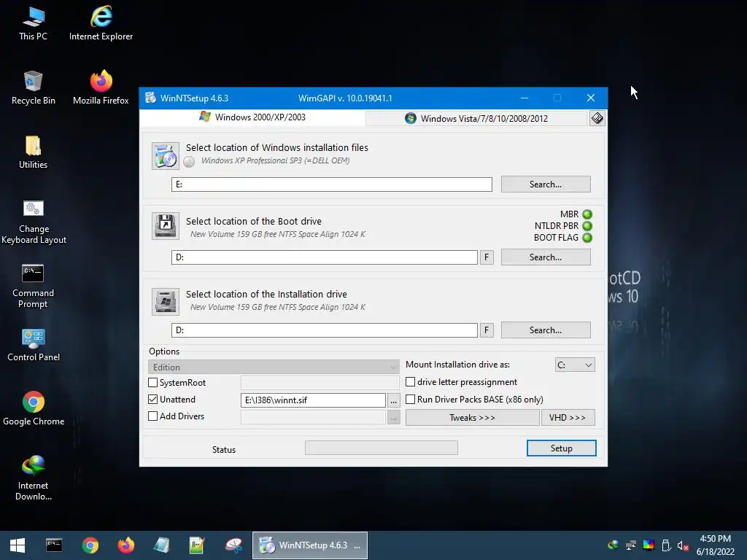
Task: Click installation files path field E:
Action: point(332,184)
